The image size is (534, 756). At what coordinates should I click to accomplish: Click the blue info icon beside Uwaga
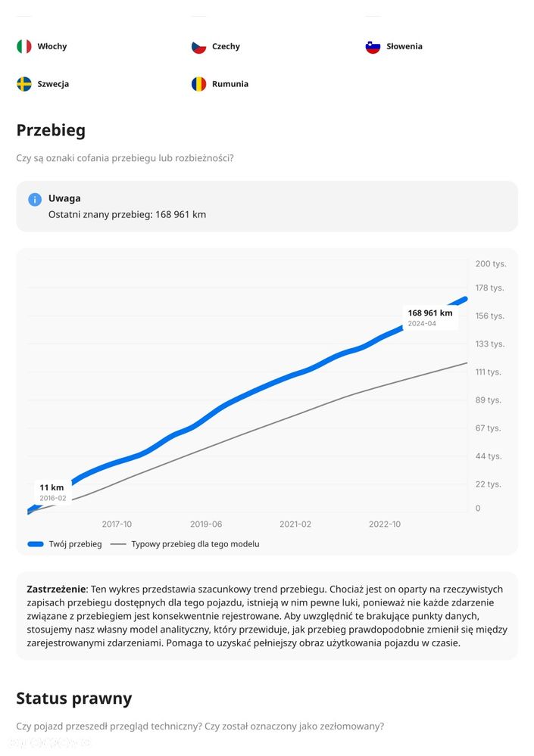click(x=35, y=199)
